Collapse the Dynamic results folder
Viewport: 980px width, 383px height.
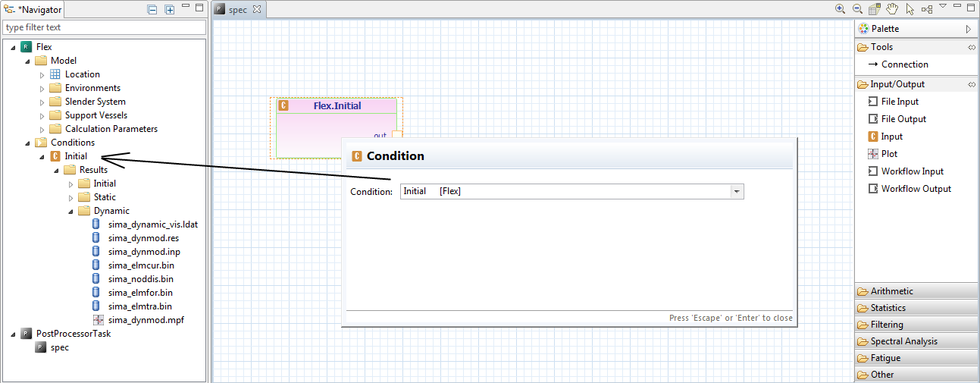tap(71, 211)
